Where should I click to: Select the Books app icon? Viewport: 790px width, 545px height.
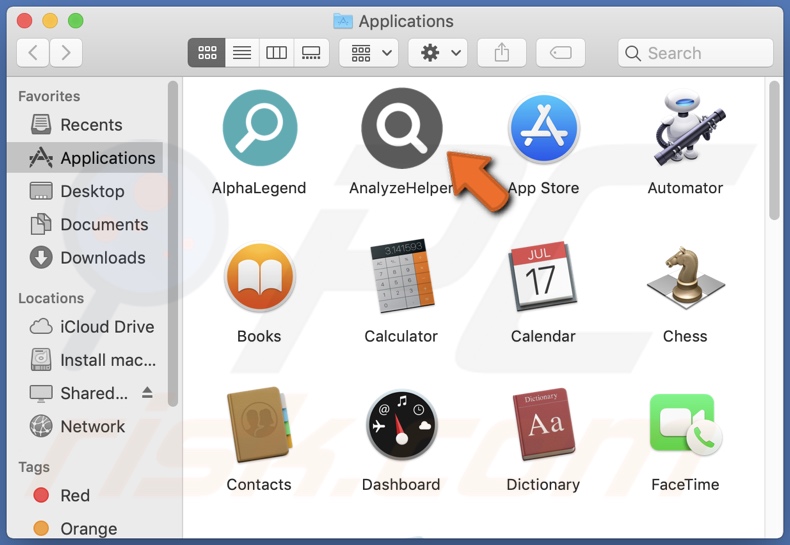click(259, 277)
